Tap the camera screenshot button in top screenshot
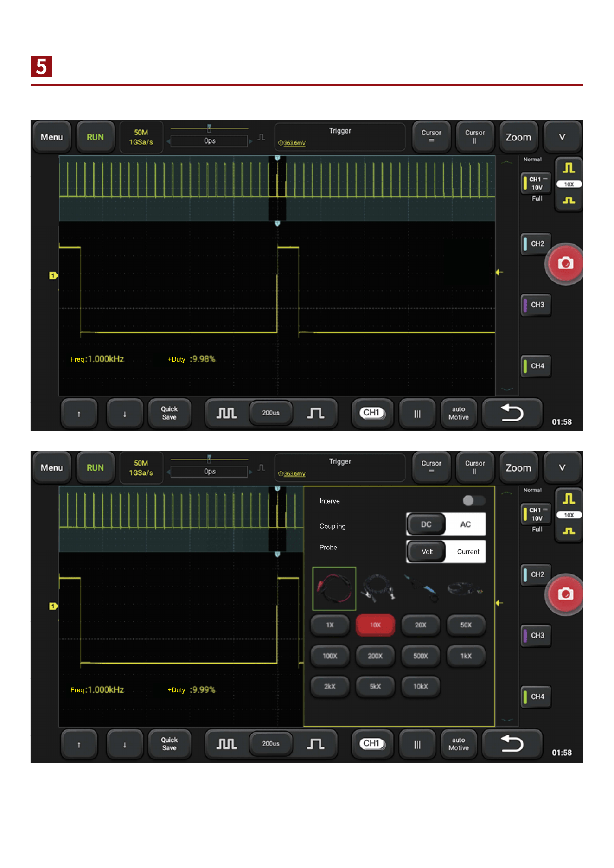The width and height of the screenshot is (614, 868). (565, 263)
